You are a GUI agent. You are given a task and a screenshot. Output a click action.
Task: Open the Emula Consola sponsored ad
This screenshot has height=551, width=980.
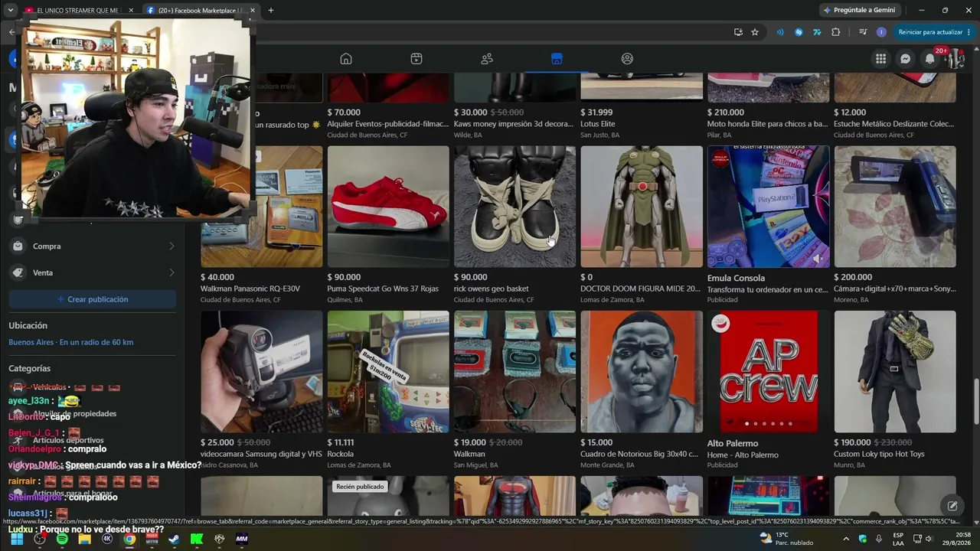point(768,207)
